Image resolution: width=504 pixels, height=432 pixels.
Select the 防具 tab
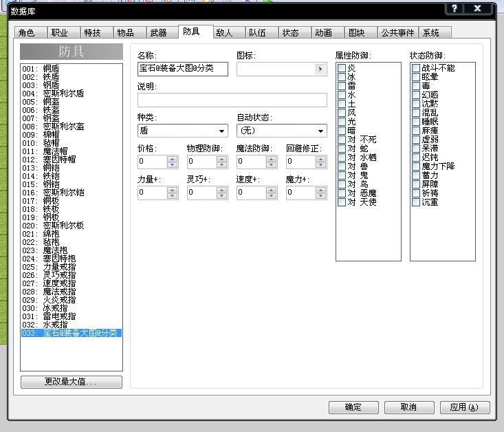[195, 32]
